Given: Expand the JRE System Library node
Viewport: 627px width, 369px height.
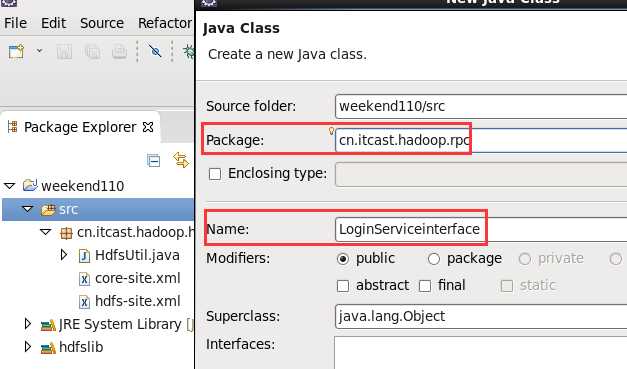Looking at the screenshot, I should click(28, 324).
